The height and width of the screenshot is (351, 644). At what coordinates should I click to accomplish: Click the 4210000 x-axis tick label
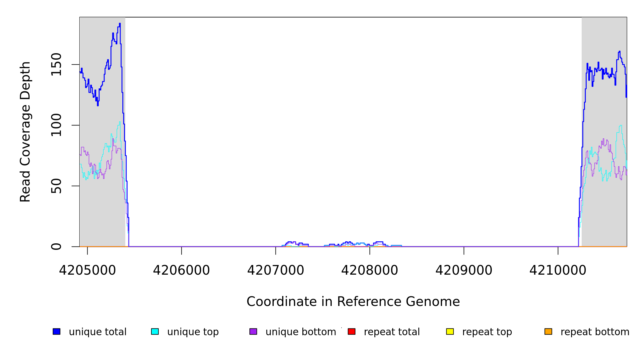558,270
